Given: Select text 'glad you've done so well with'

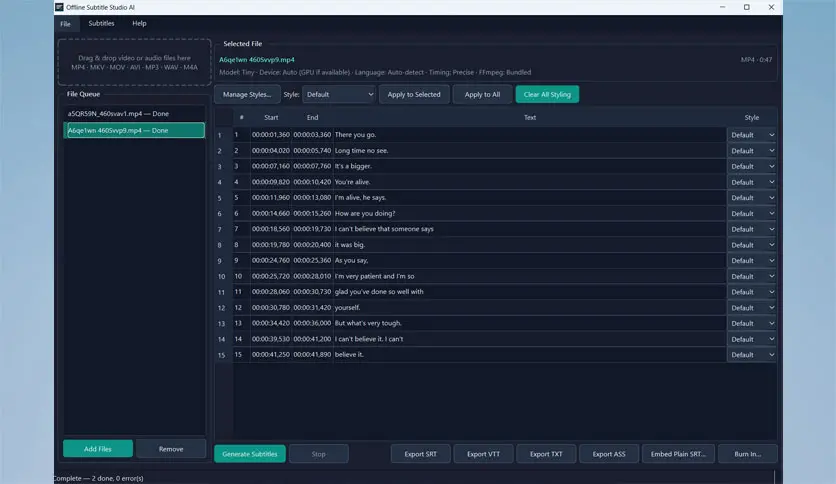Looking at the screenshot, I should pos(379,292).
